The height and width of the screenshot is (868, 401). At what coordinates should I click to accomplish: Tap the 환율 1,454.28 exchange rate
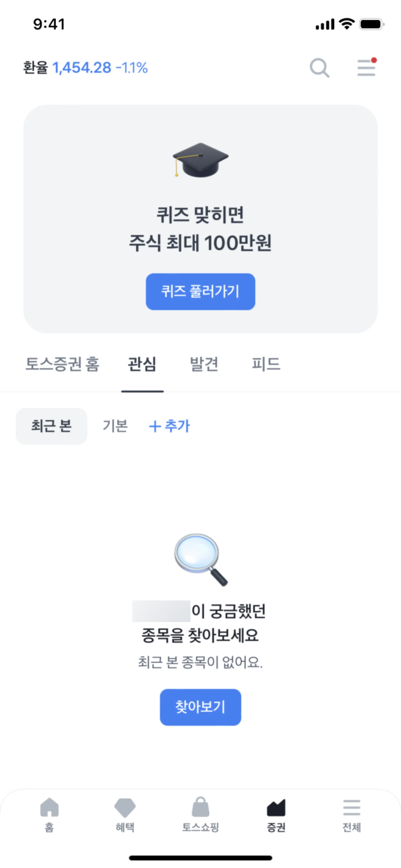(85, 68)
